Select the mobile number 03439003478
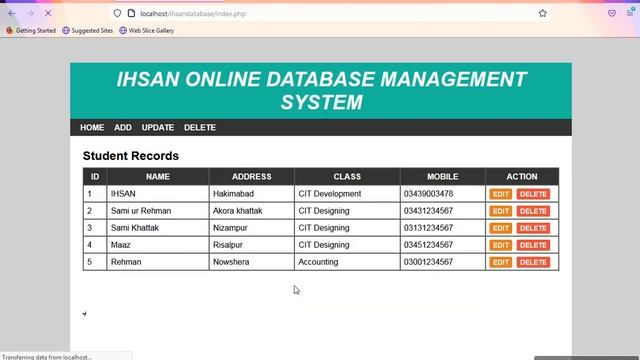Image resolution: width=640 pixels, height=360 pixels. (443, 194)
